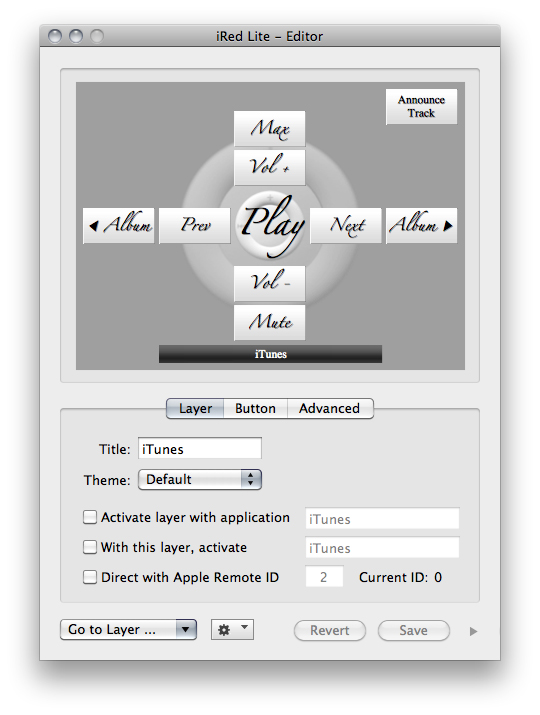Click the Current ID: 0 label

[400, 577]
